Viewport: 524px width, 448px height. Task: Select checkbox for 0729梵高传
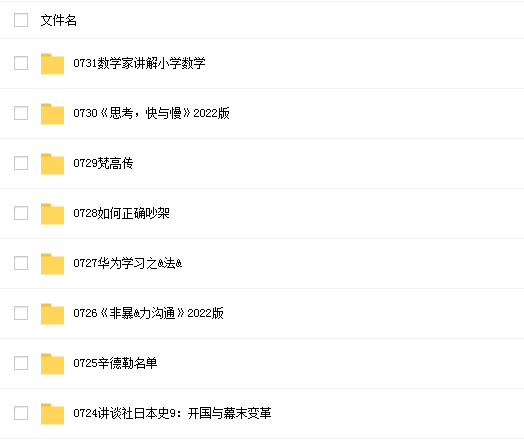(21, 163)
